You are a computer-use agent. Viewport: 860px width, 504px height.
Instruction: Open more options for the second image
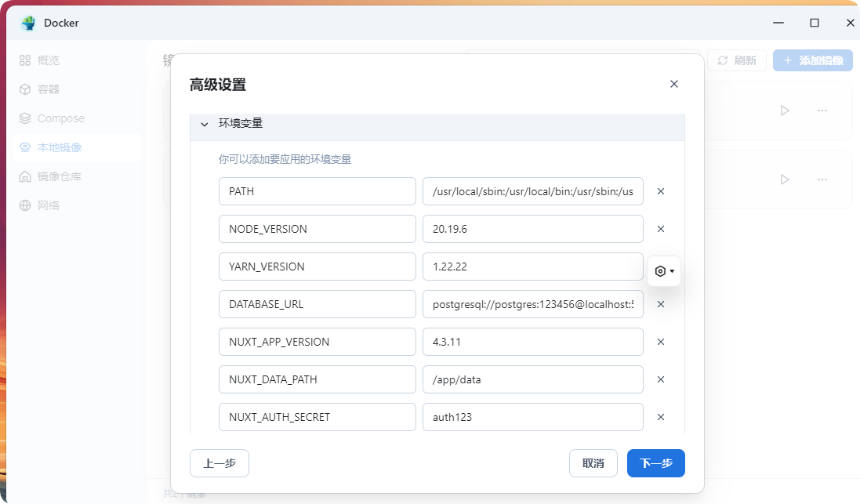tap(822, 179)
